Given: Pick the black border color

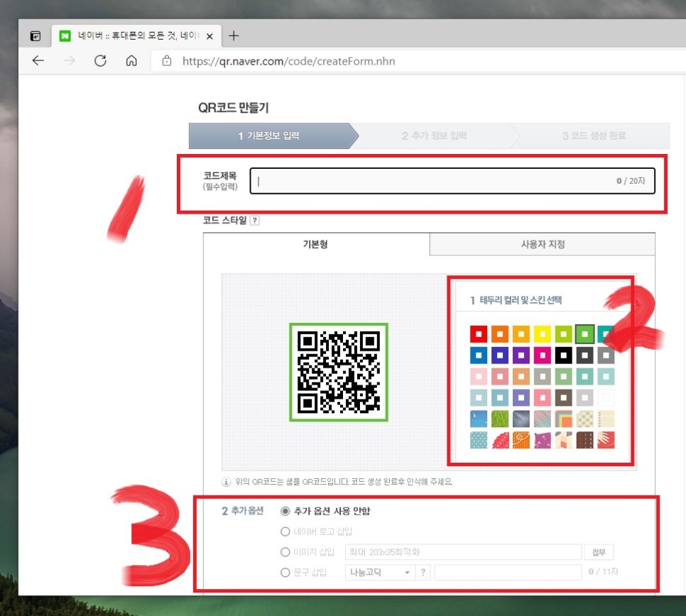Looking at the screenshot, I should point(564,356).
